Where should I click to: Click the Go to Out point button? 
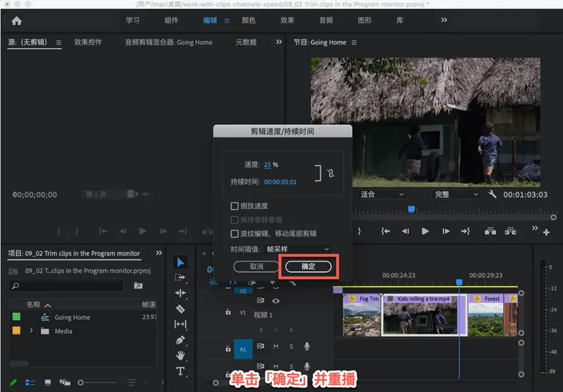(466, 231)
